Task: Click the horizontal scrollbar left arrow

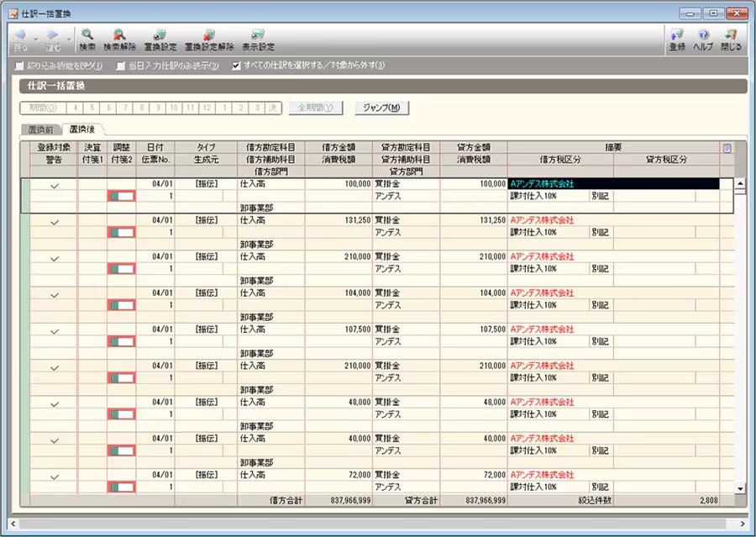Action: [x=13, y=524]
